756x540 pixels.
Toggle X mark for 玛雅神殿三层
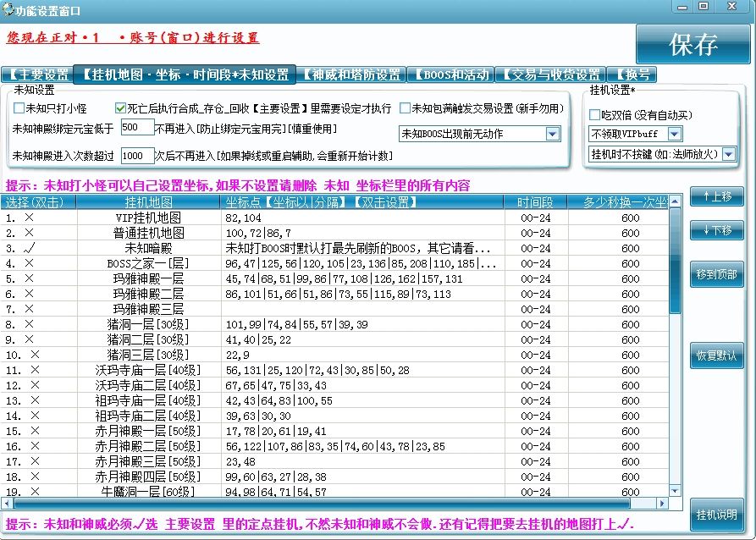point(29,309)
